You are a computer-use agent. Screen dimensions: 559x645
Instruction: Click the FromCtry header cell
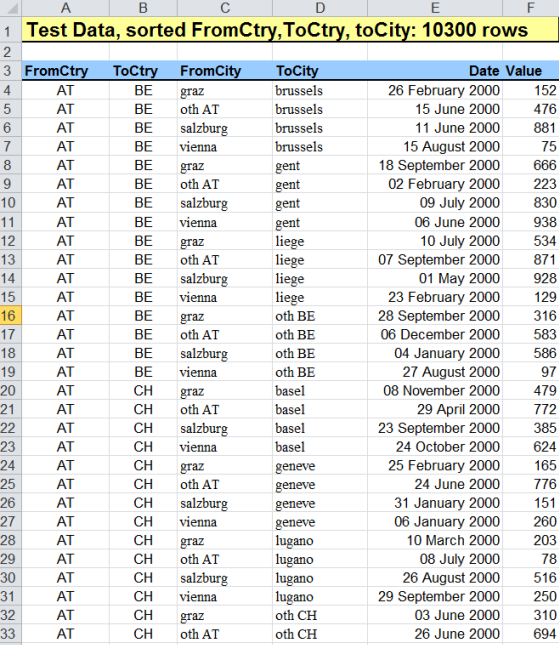65,71
